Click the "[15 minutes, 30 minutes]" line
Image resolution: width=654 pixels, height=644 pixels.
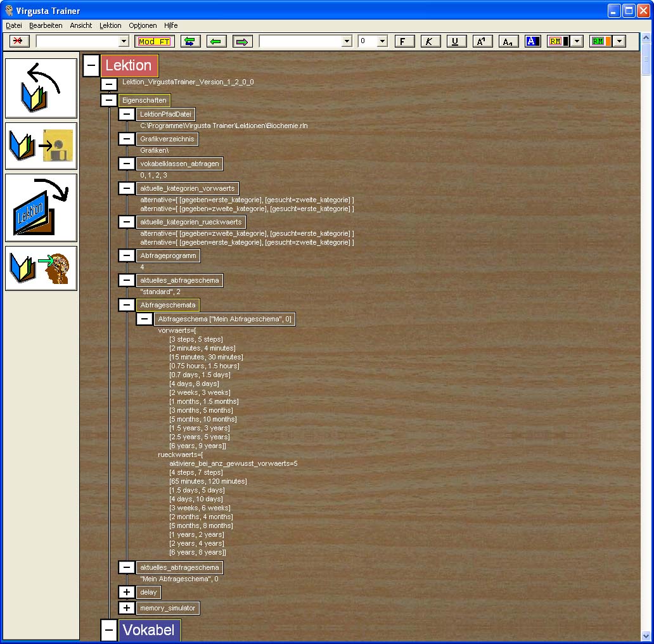[x=206, y=357]
